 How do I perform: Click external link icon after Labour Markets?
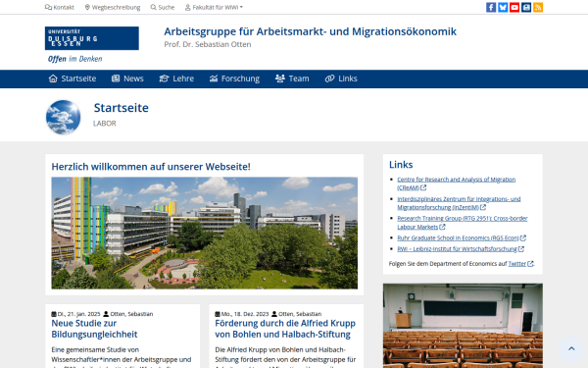pyautogui.click(x=443, y=227)
